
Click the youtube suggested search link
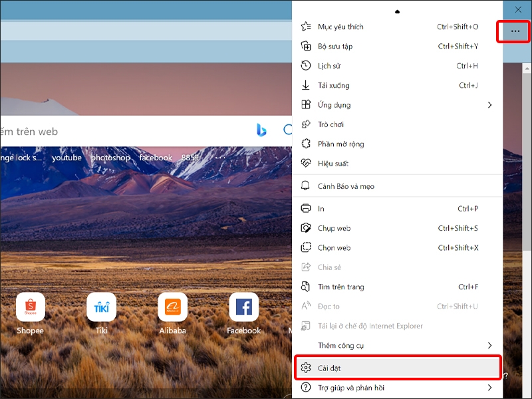[x=66, y=158]
